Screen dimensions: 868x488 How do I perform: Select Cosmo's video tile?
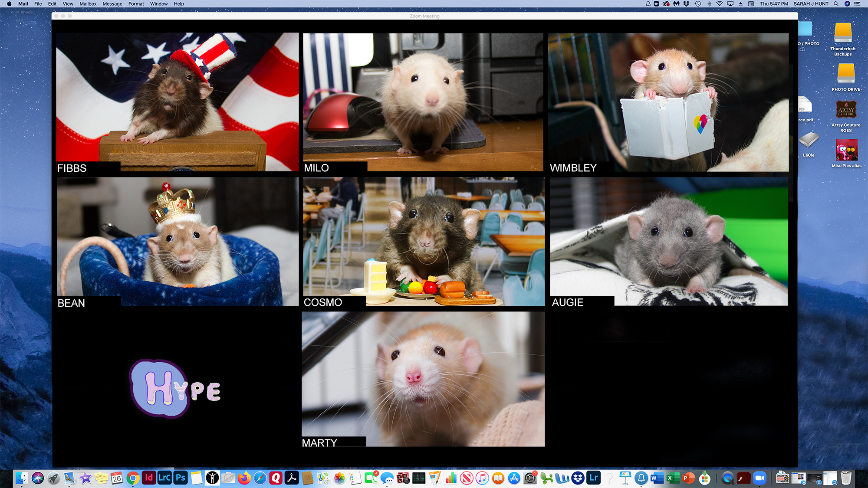pos(424,241)
